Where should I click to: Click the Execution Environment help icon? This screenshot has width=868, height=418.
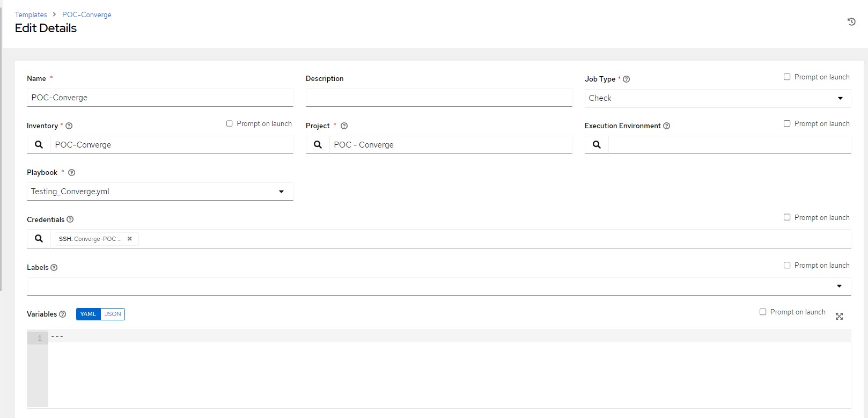(x=667, y=126)
